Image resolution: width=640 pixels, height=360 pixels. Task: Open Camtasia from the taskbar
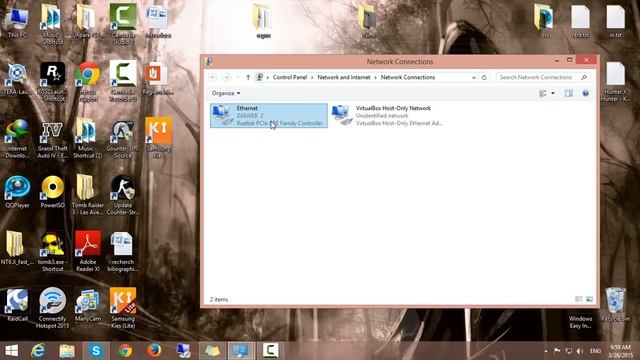(270, 351)
